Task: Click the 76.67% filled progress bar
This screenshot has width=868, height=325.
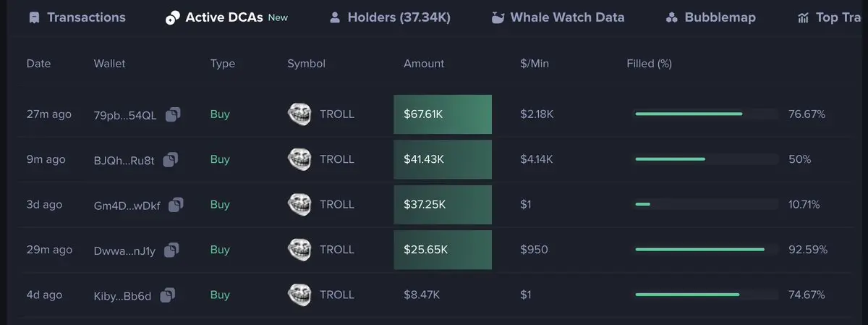Action: (706, 114)
